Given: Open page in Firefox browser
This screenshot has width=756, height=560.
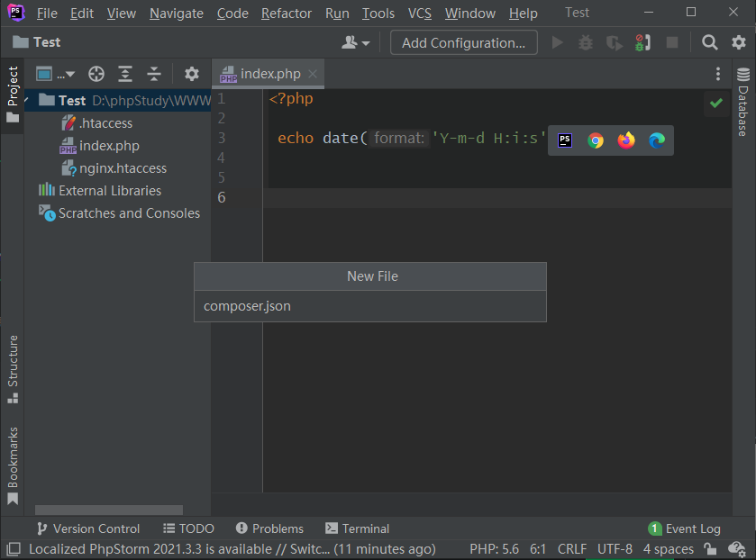Looking at the screenshot, I should pyautogui.click(x=626, y=140).
